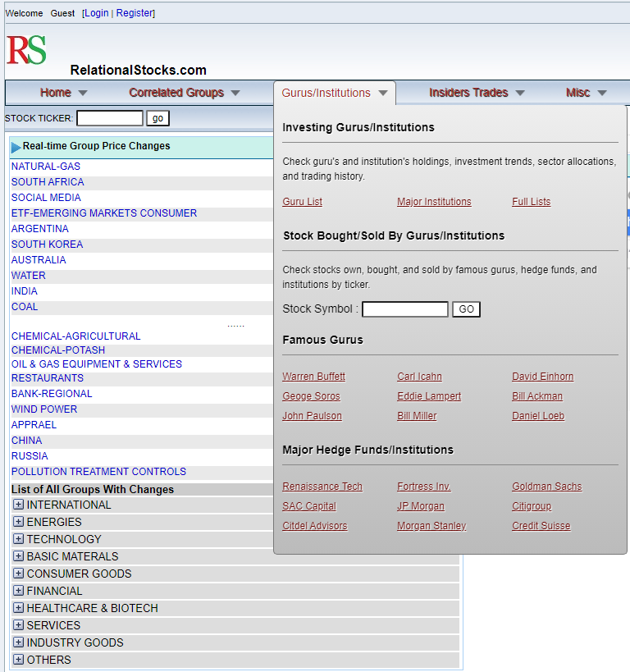Open SAC Capital institution link
Image resolution: width=630 pixels, height=672 pixels.
click(x=309, y=506)
